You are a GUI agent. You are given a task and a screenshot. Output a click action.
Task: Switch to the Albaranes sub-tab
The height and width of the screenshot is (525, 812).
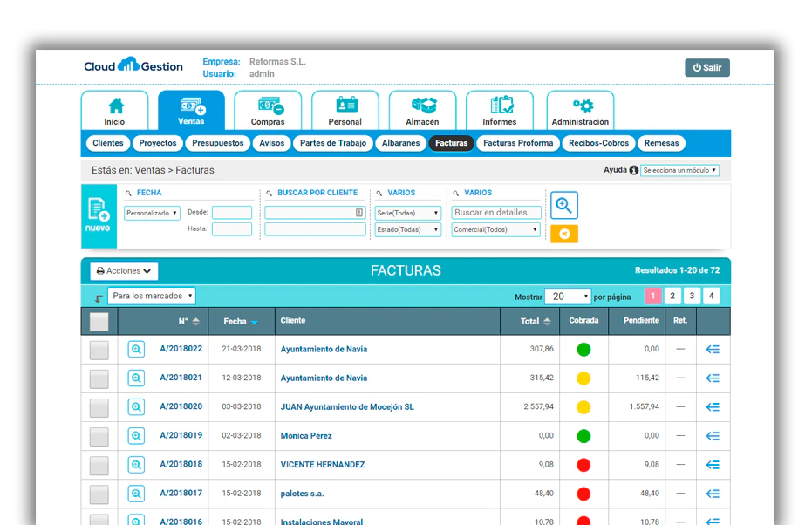[x=401, y=143]
